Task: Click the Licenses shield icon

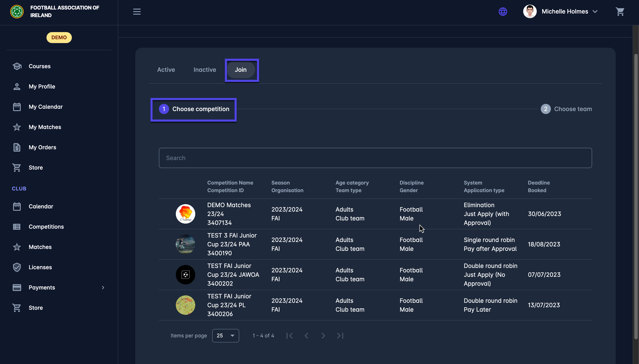Action: coord(17,267)
